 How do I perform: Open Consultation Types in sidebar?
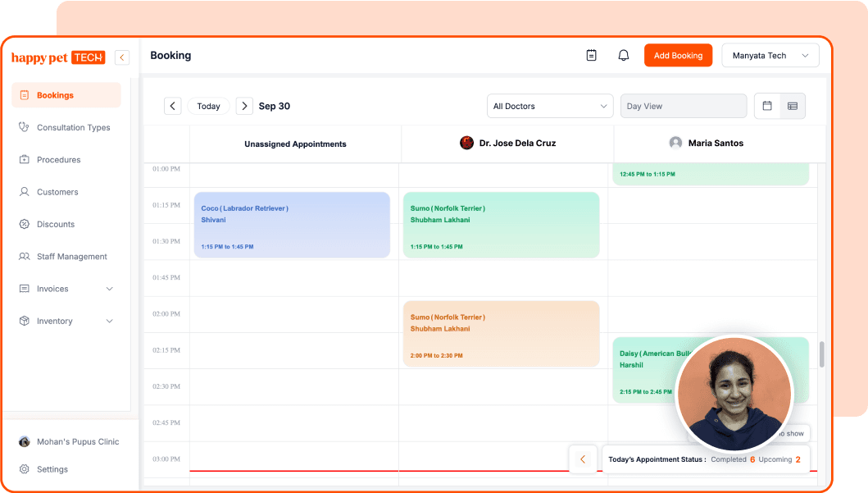pos(73,127)
